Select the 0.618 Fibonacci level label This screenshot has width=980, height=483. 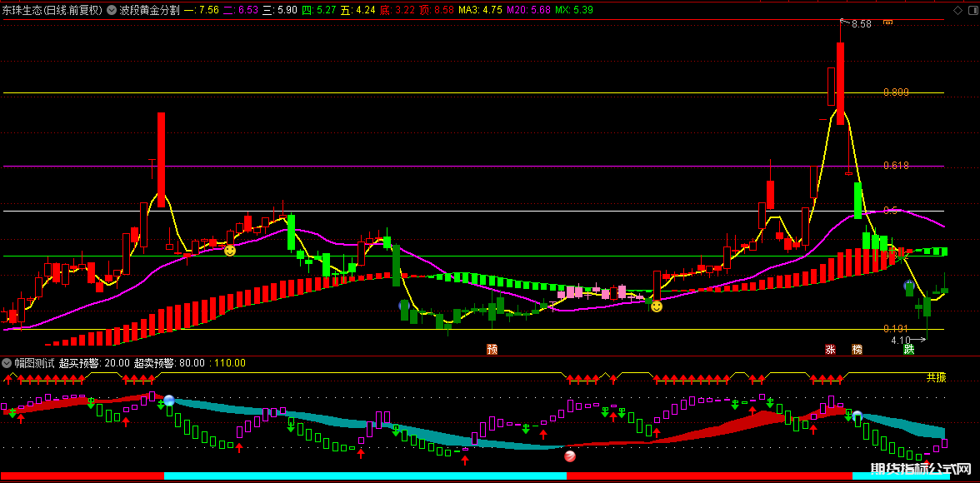click(897, 166)
